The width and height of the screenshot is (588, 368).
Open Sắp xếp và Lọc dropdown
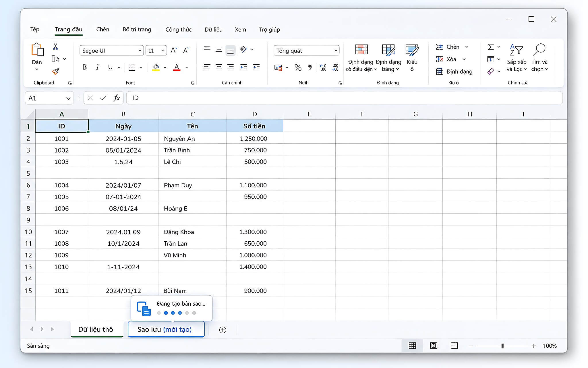pyautogui.click(x=517, y=58)
